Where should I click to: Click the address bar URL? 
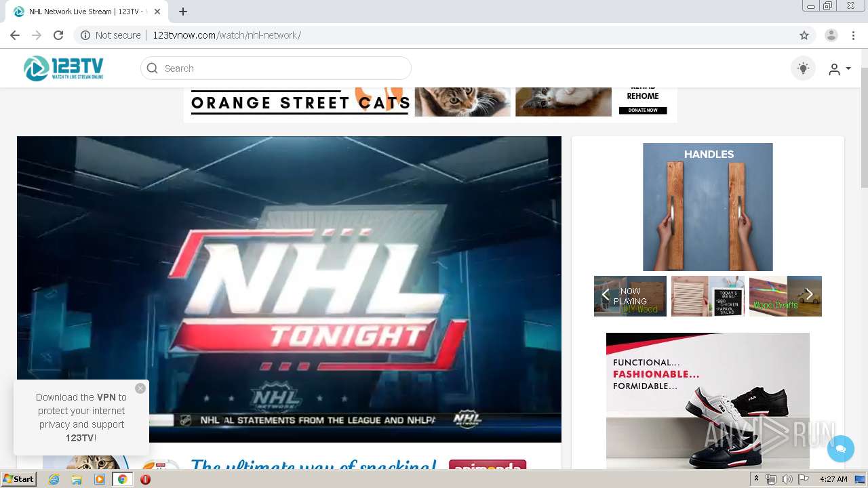tap(226, 35)
